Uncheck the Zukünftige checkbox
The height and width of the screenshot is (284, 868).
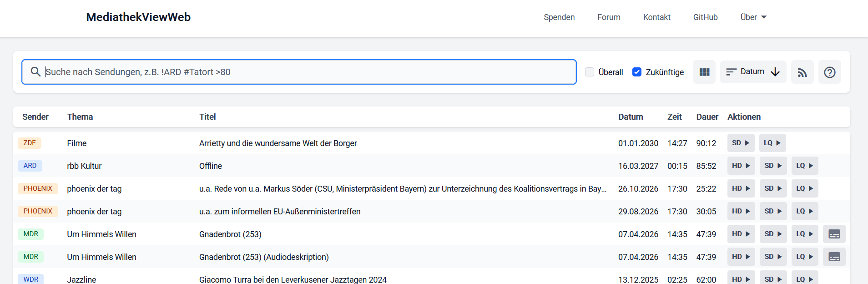(x=637, y=72)
